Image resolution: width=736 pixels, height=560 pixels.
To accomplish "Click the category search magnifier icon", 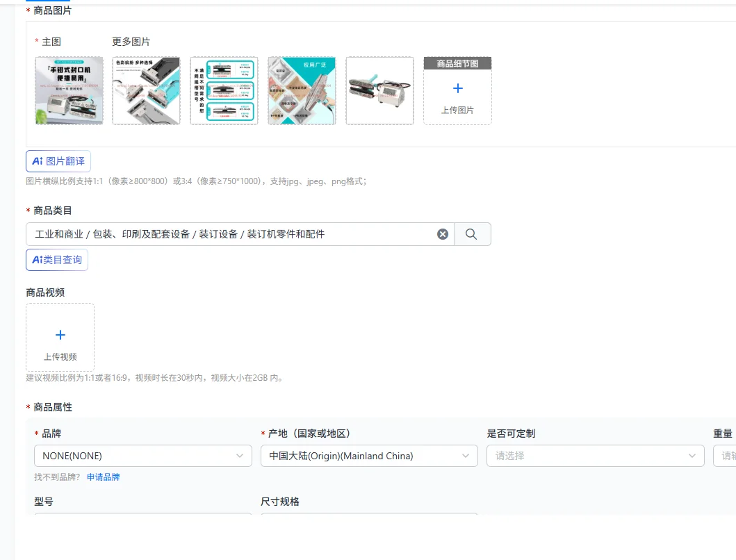I will click(472, 234).
